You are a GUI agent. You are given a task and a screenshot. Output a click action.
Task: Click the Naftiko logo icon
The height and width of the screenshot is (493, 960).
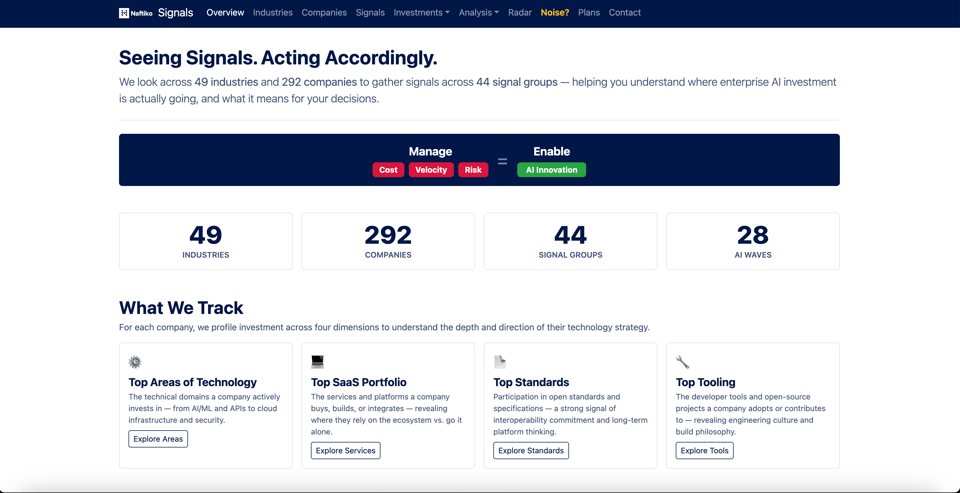[x=124, y=13]
